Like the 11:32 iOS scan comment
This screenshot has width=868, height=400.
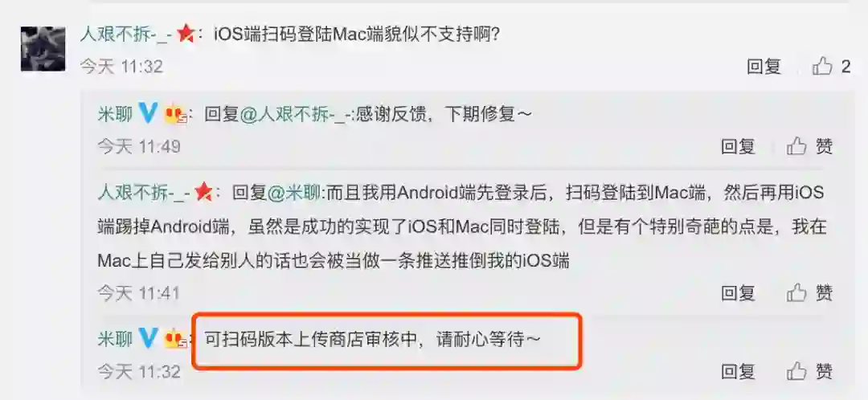823,67
